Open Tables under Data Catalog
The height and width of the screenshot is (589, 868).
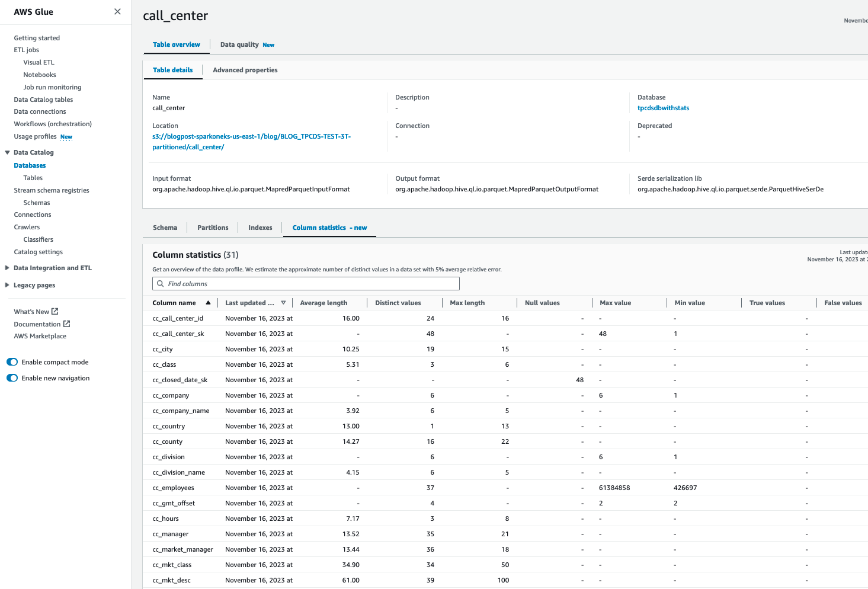click(x=33, y=178)
